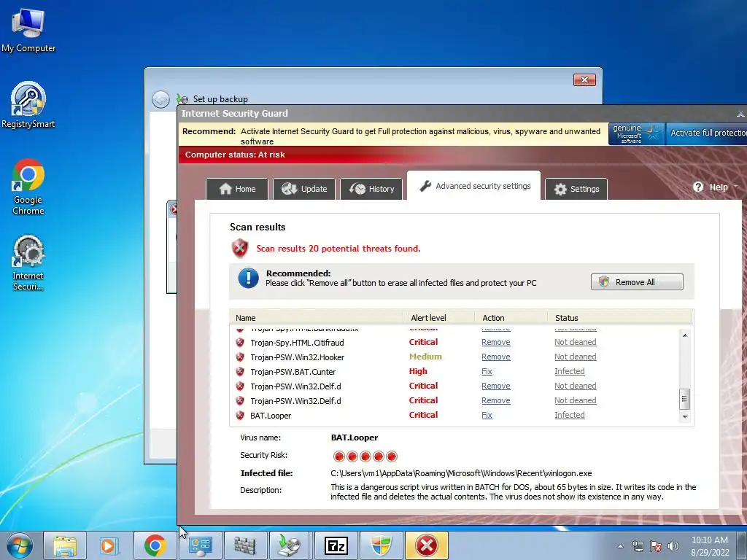Click the blue exclamation Recommended icon
The image size is (747, 560).
(248, 278)
